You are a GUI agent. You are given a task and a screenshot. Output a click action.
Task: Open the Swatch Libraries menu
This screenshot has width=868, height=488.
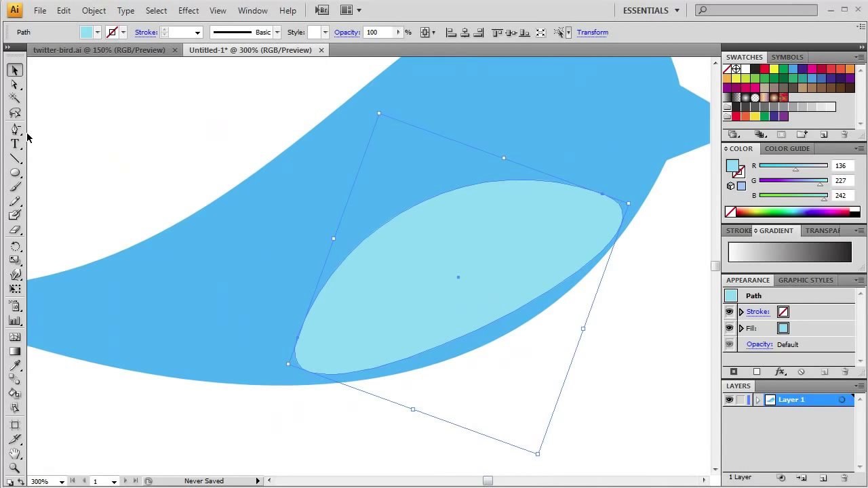pos(734,135)
